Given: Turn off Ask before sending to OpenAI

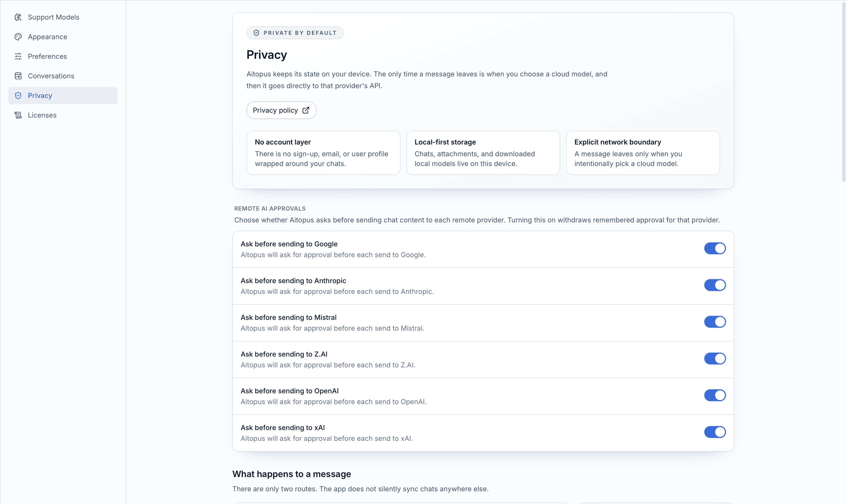Looking at the screenshot, I should (x=715, y=395).
